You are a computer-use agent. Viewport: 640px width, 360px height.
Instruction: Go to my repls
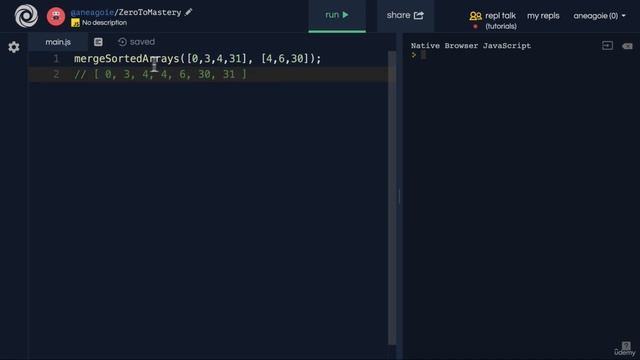pyautogui.click(x=543, y=16)
